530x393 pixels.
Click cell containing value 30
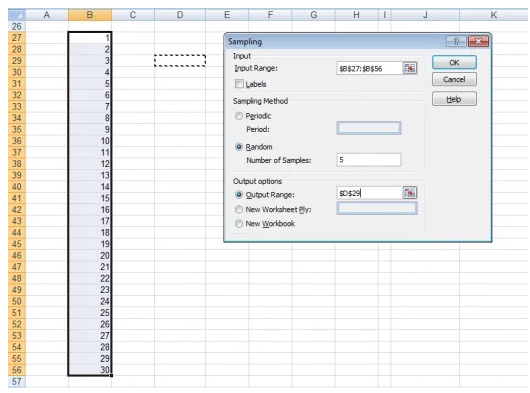(x=90, y=370)
